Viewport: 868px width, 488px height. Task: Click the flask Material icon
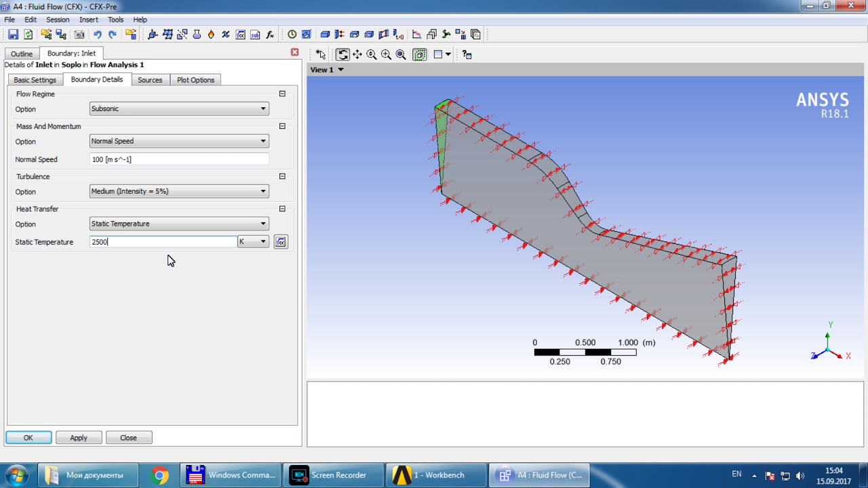(197, 35)
